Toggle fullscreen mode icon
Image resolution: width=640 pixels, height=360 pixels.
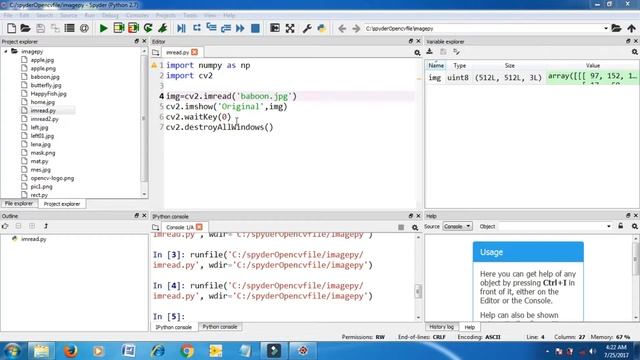(290, 28)
